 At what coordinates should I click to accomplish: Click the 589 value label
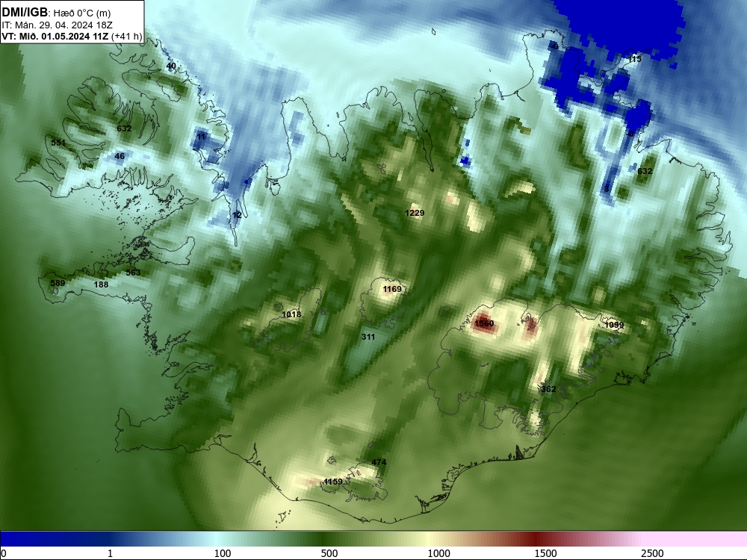58,283
